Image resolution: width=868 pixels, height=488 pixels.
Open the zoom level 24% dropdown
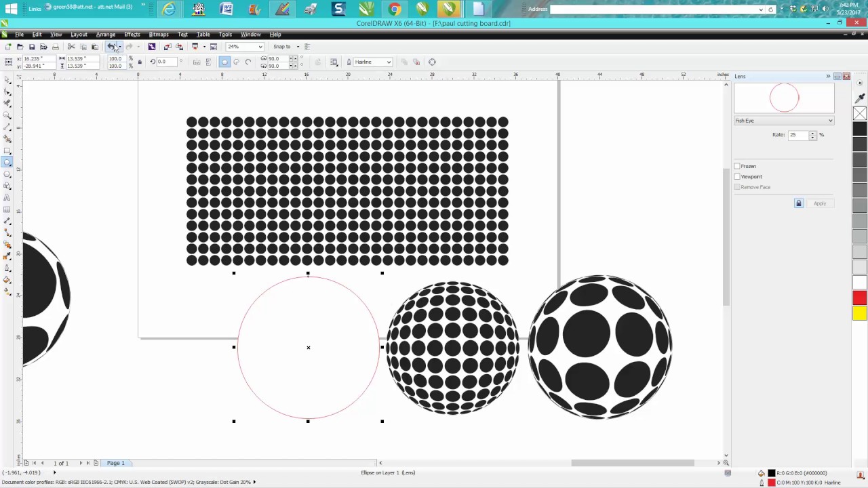coord(260,47)
